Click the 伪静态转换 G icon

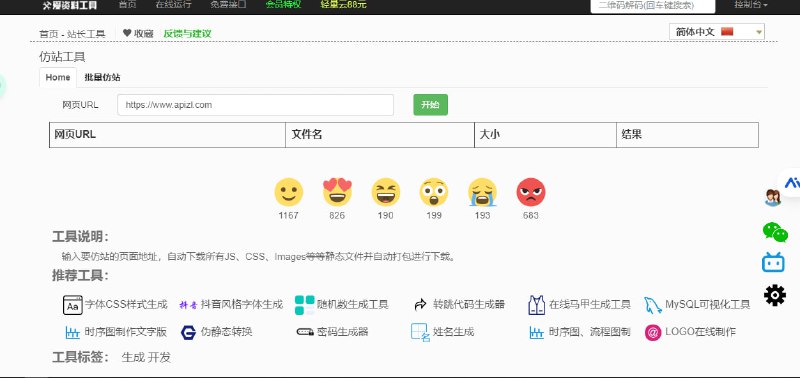click(188, 332)
